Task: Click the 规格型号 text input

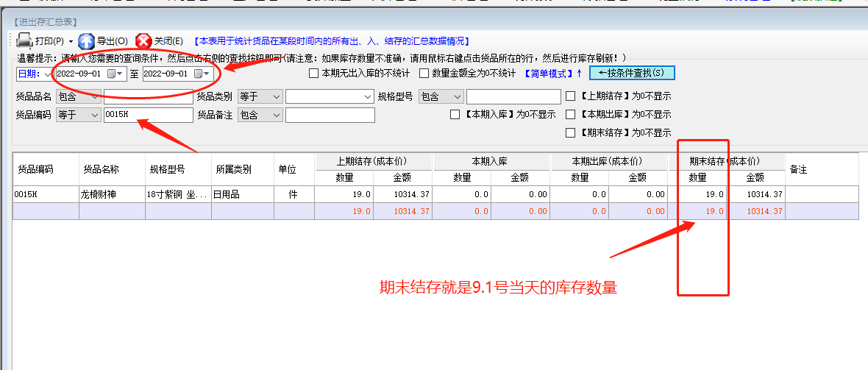Action: click(x=513, y=96)
